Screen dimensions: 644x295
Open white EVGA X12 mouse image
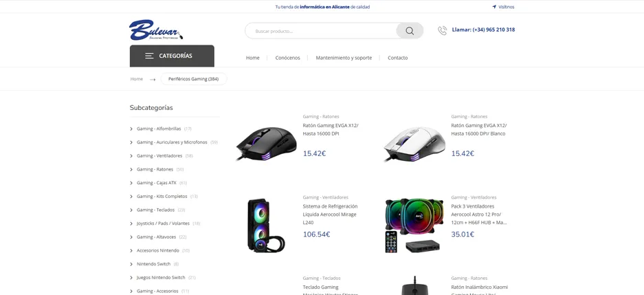414,144
